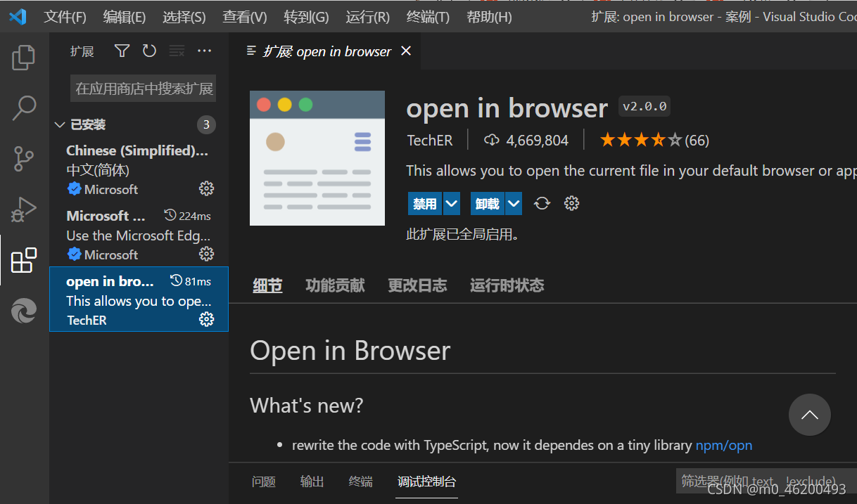Image resolution: width=857 pixels, height=504 pixels.
Task: Open the 文件(F) menu
Action: [65, 16]
